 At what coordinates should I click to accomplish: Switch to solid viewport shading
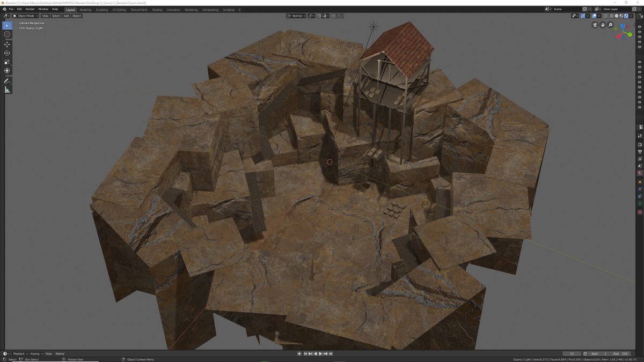pos(616,16)
